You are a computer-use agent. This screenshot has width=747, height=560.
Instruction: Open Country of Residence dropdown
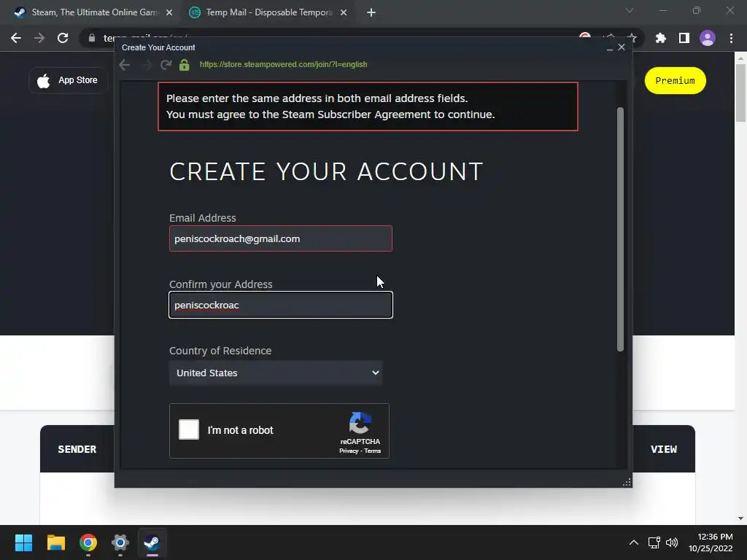tap(276, 373)
